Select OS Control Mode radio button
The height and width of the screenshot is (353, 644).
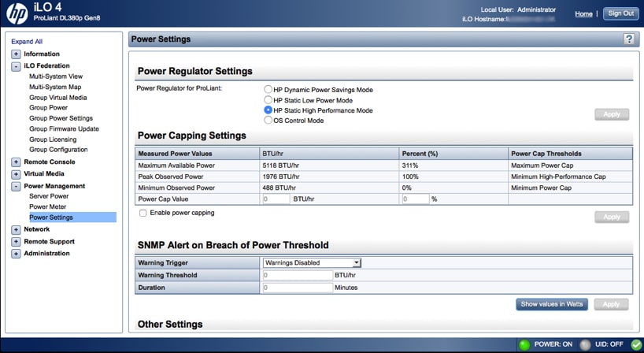[x=268, y=120]
